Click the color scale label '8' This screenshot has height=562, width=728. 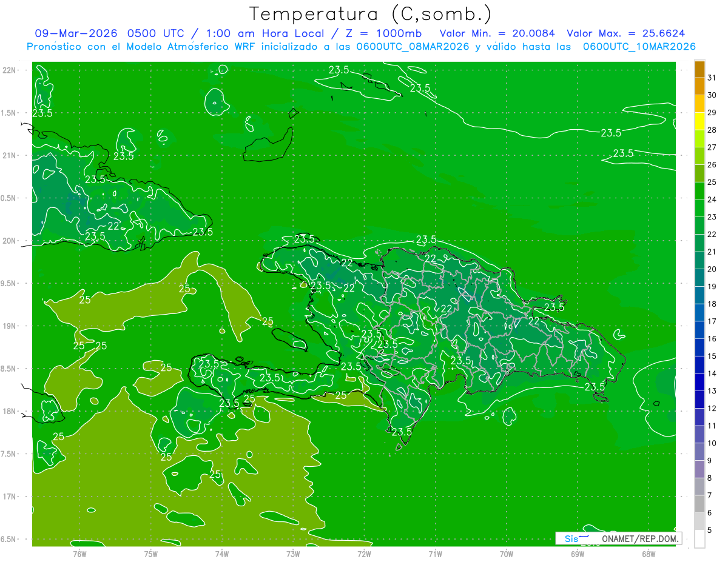pyautogui.click(x=710, y=478)
